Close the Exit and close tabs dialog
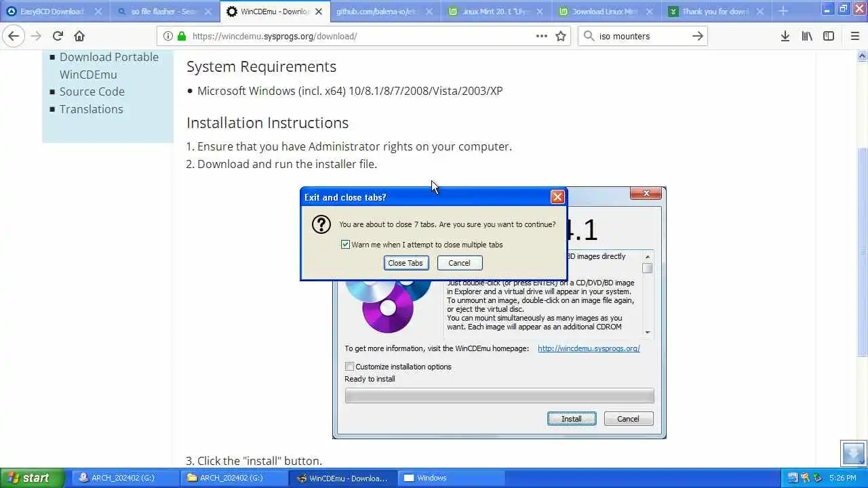This screenshot has width=868, height=488. [x=557, y=197]
